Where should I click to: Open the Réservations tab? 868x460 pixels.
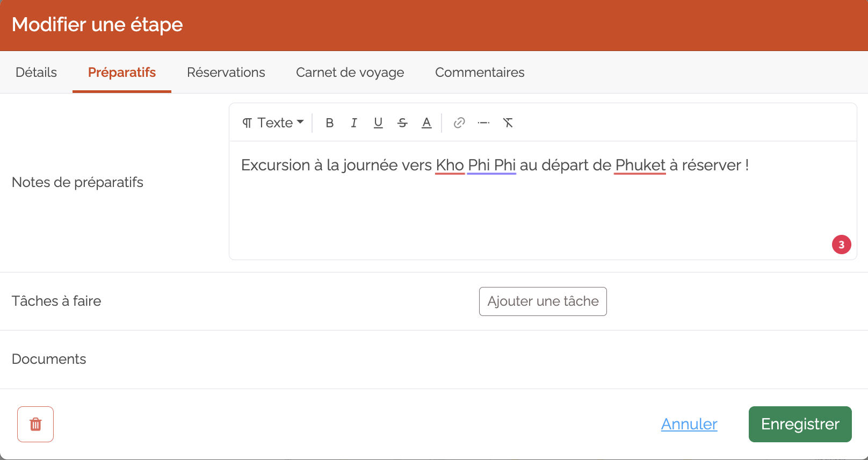click(226, 73)
